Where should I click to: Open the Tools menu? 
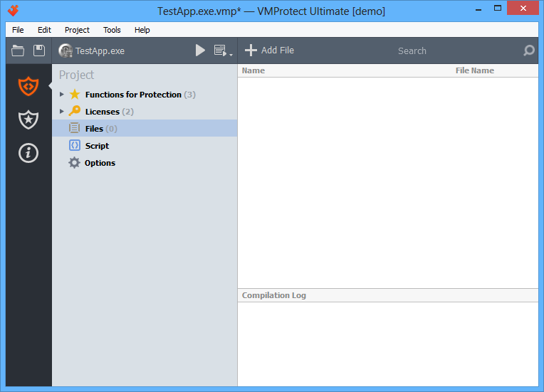tap(112, 30)
